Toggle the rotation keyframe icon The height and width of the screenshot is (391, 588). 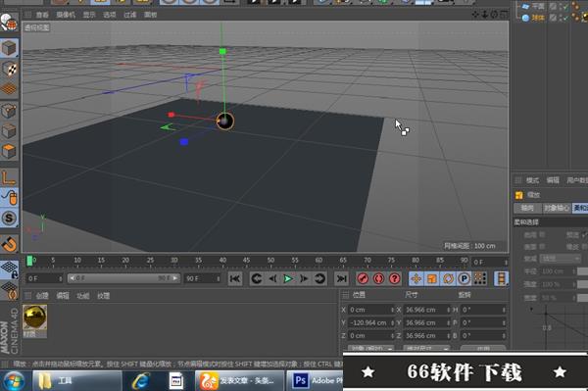click(448, 278)
